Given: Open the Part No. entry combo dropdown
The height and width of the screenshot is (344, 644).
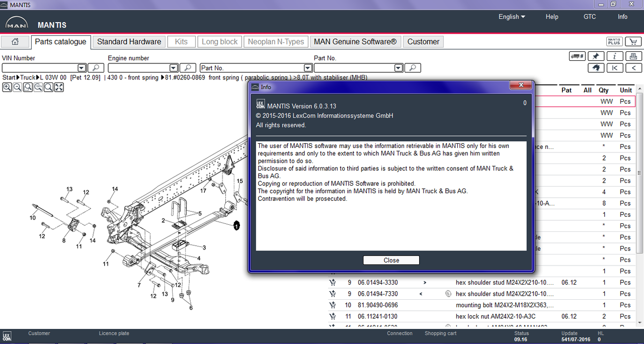Looking at the screenshot, I should (398, 68).
